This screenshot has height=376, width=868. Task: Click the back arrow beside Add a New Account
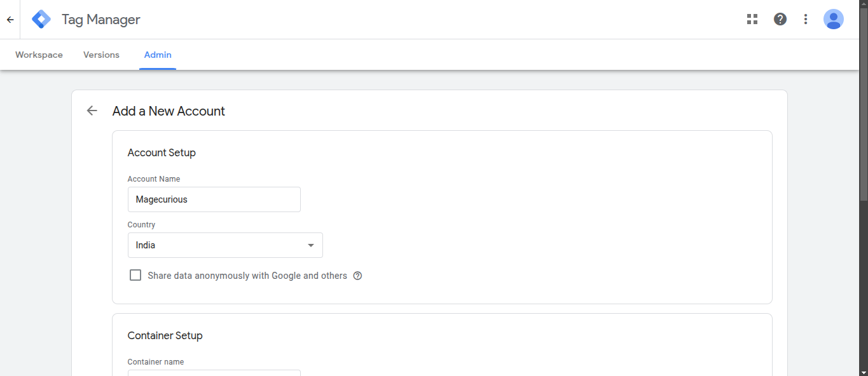click(x=92, y=111)
